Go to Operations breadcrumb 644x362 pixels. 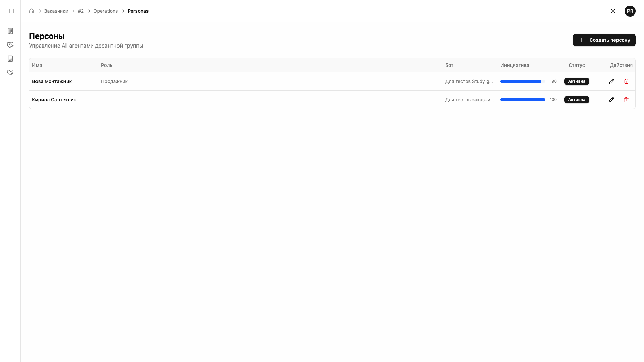[105, 11]
